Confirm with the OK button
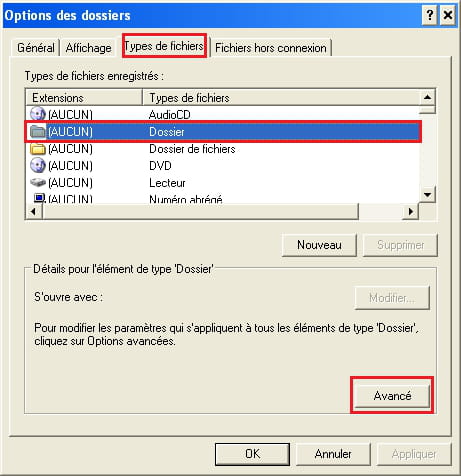The width and height of the screenshot is (461, 476). [252, 454]
